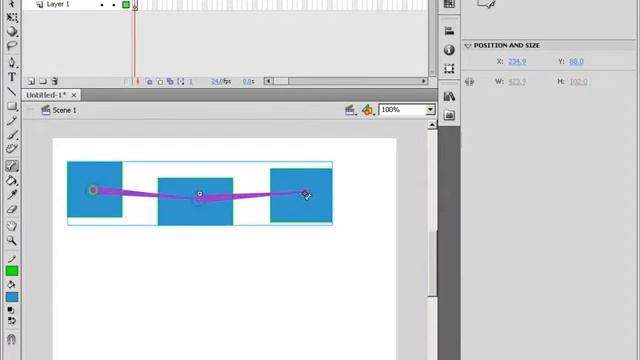Collapse the Position and Size section
The image size is (640, 360).
click(468, 46)
